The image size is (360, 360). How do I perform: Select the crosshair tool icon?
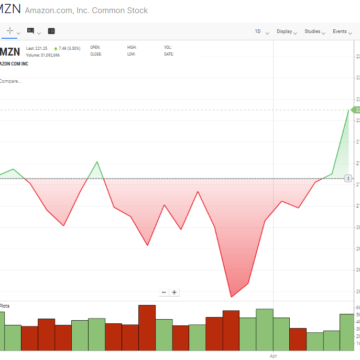point(10,31)
